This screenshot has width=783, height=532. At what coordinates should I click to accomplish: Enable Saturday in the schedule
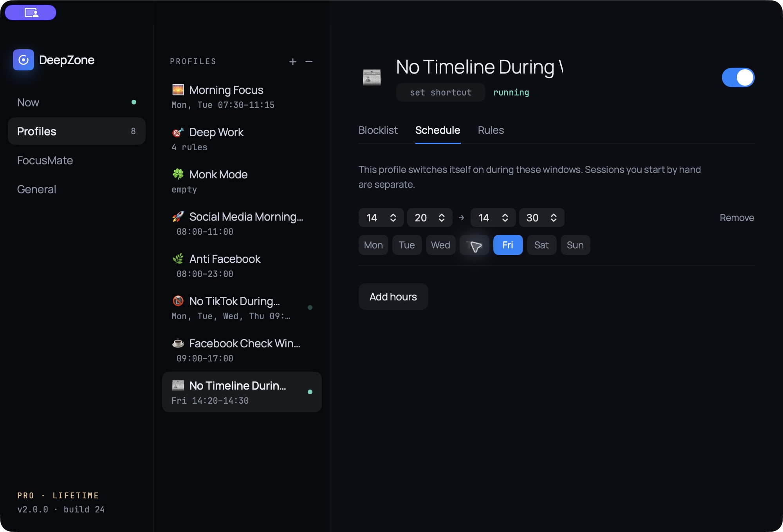(541, 245)
